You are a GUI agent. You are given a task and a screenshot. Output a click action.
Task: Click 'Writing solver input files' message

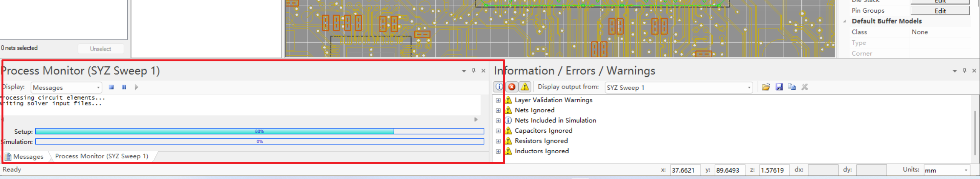click(x=51, y=103)
